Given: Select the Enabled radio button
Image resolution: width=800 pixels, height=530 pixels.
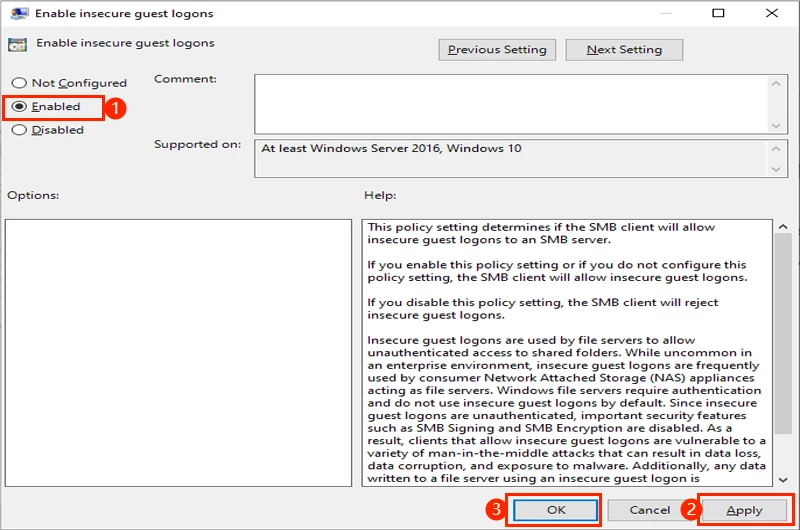Looking at the screenshot, I should (x=46, y=106).
